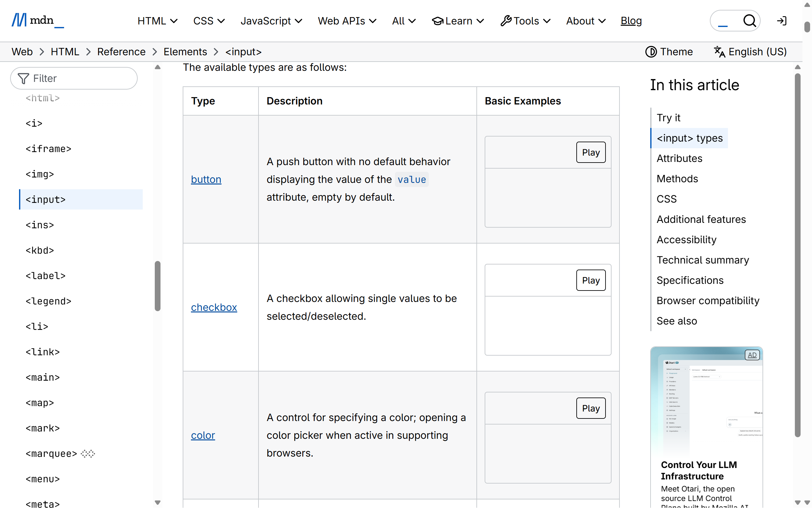
Task: Click Play for the checkbox example
Action: [x=591, y=280]
